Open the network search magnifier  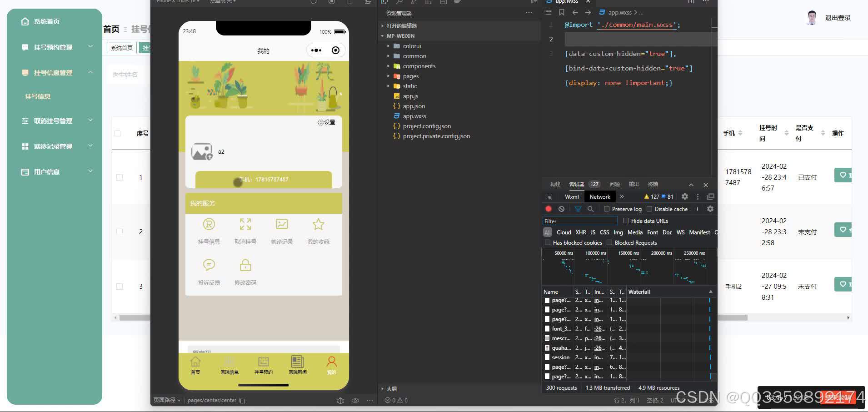click(590, 209)
